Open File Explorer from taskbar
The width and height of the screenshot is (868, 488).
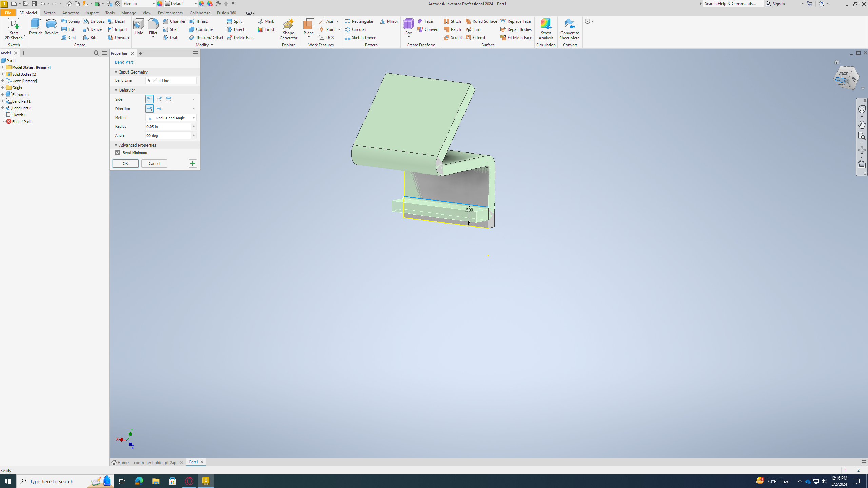(x=156, y=481)
